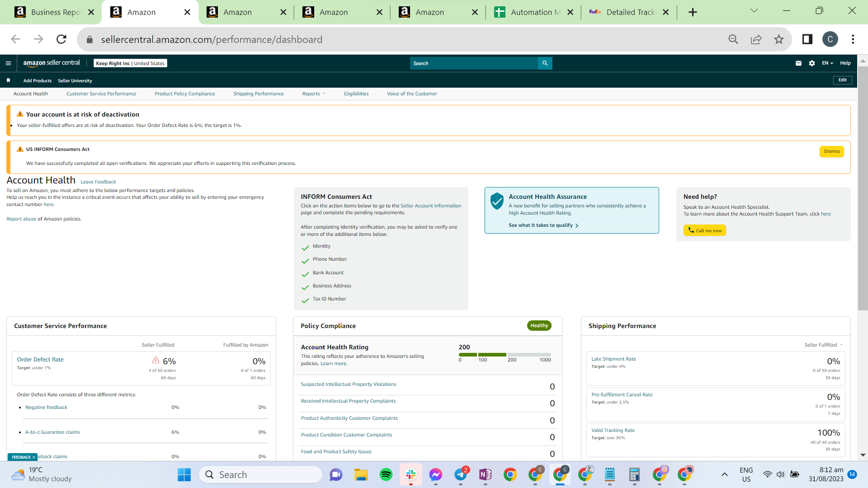Open the Chrome three-dot menu

point(853,39)
